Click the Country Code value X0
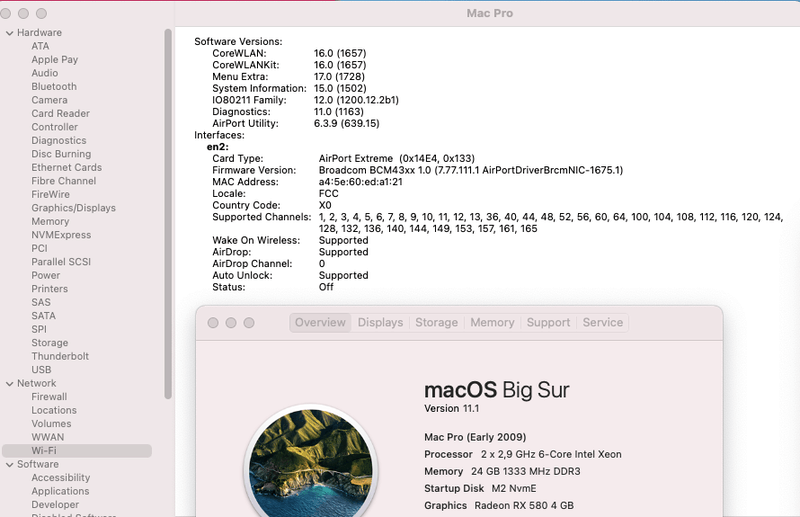The height and width of the screenshot is (517, 800). coord(325,206)
